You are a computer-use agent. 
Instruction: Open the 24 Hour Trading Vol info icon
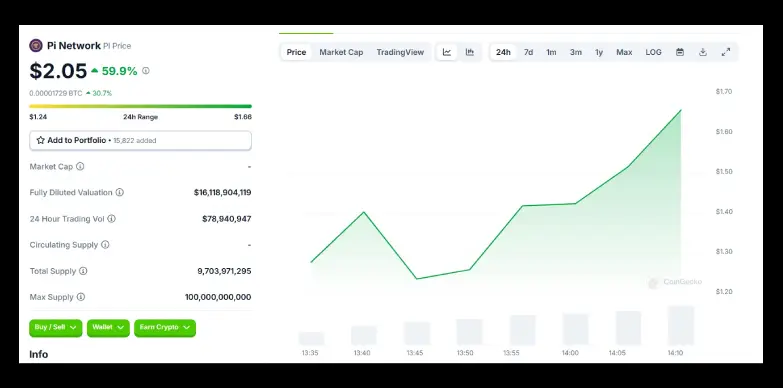pos(111,219)
